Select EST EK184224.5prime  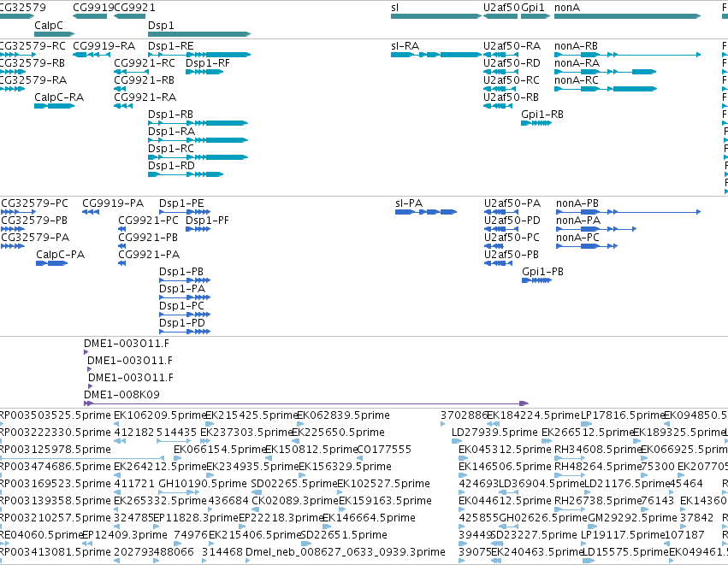point(533,415)
